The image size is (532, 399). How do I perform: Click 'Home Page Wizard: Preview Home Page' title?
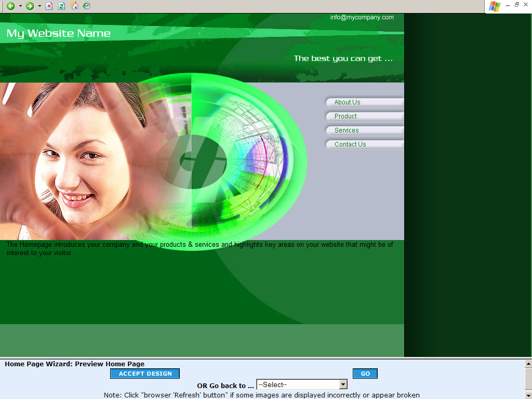(x=75, y=364)
